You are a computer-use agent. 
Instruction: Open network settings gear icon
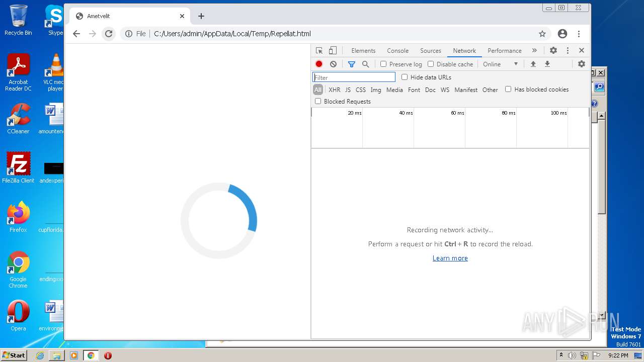pyautogui.click(x=582, y=64)
